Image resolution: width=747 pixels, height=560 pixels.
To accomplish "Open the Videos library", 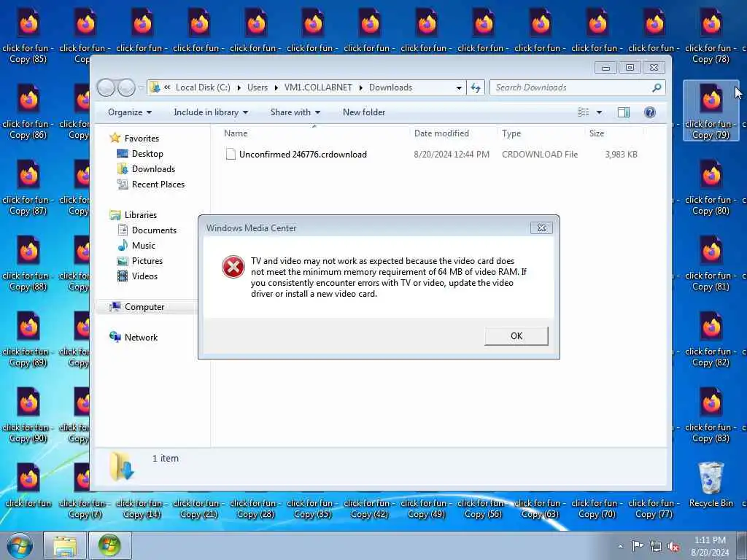I will [x=144, y=276].
